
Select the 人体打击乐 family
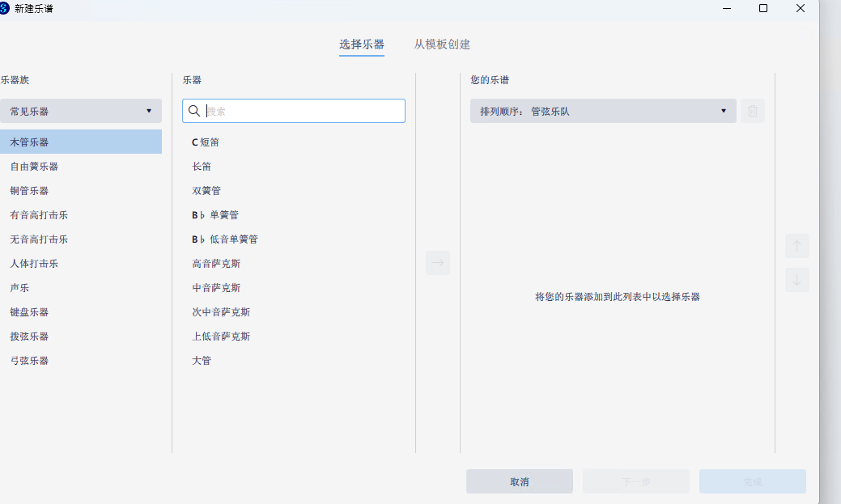click(80, 263)
